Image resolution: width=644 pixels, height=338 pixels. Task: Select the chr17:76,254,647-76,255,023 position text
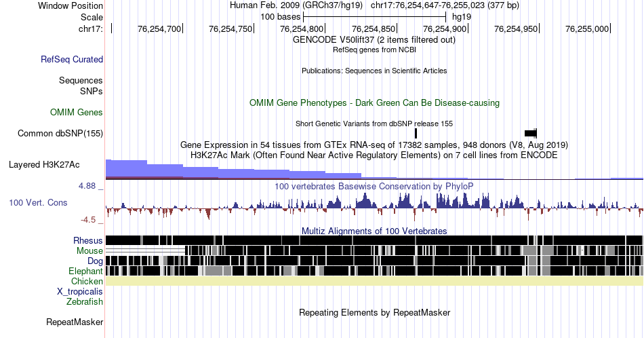pos(445,5)
